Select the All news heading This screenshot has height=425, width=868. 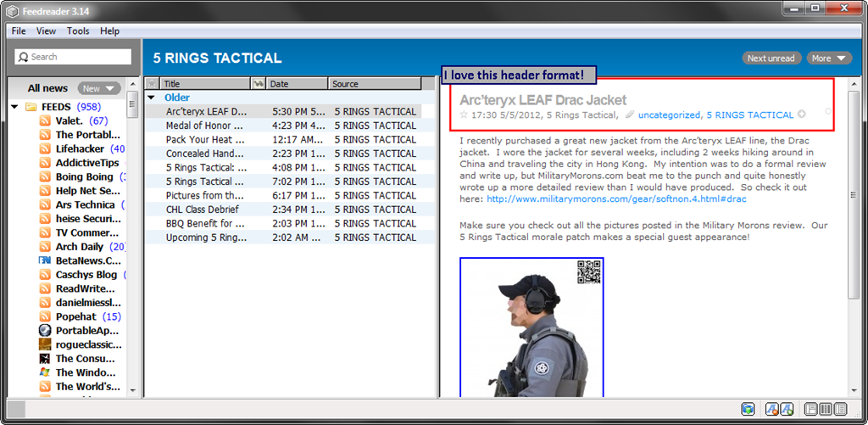[47, 88]
